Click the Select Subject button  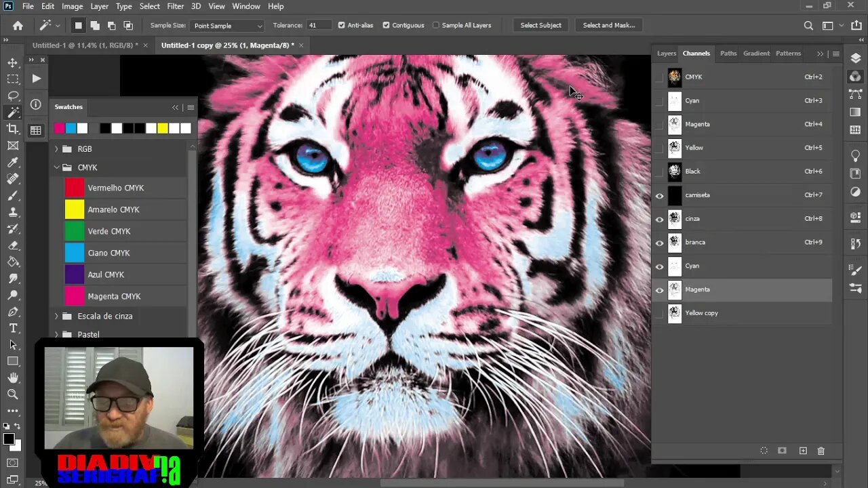[540, 26]
